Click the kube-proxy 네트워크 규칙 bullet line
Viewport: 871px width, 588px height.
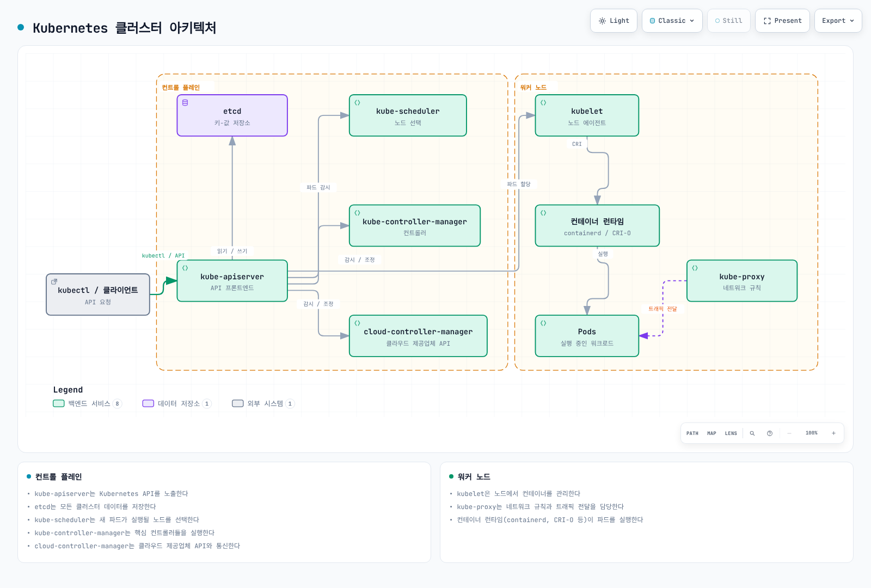click(540, 506)
